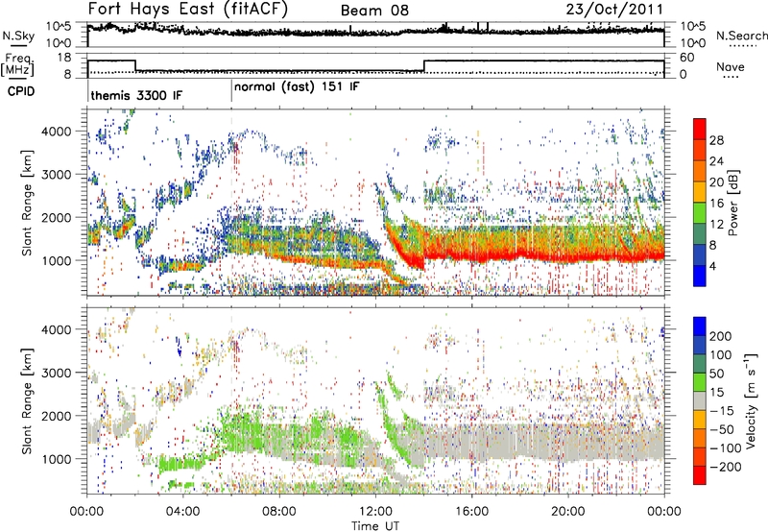Click the bright green 15–50 Velocity color segment

point(700,382)
